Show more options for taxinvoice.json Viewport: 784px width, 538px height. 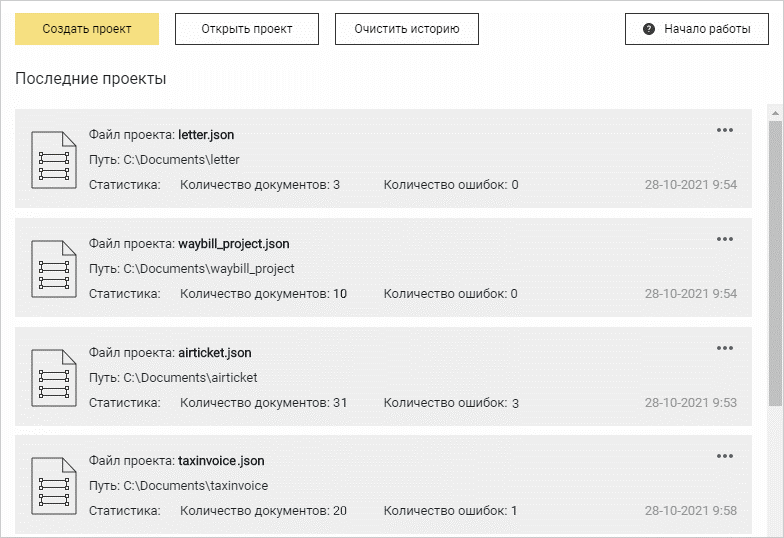(x=725, y=457)
